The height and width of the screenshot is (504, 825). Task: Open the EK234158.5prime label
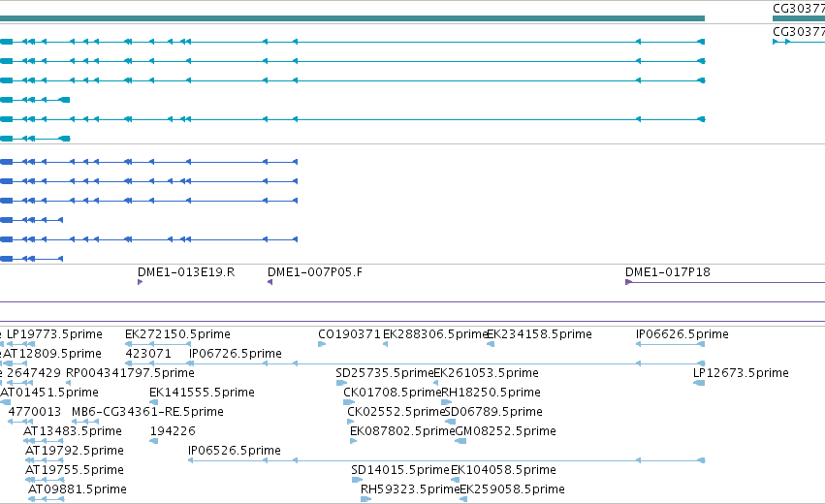click(x=539, y=334)
